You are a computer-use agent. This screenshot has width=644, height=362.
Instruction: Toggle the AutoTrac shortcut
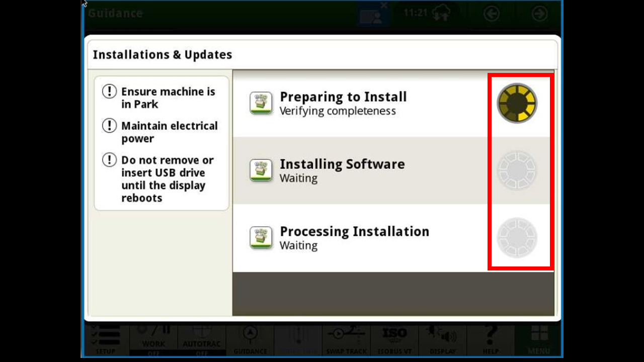click(x=201, y=340)
